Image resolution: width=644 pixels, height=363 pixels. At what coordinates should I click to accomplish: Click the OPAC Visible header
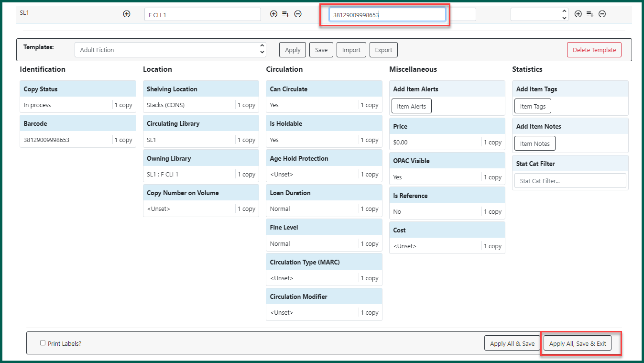pyautogui.click(x=447, y=161)
